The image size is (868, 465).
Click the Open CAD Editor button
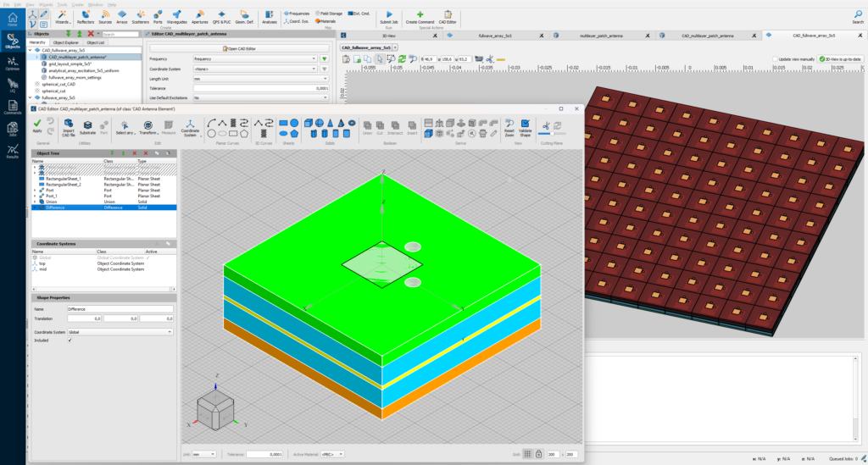239,48
